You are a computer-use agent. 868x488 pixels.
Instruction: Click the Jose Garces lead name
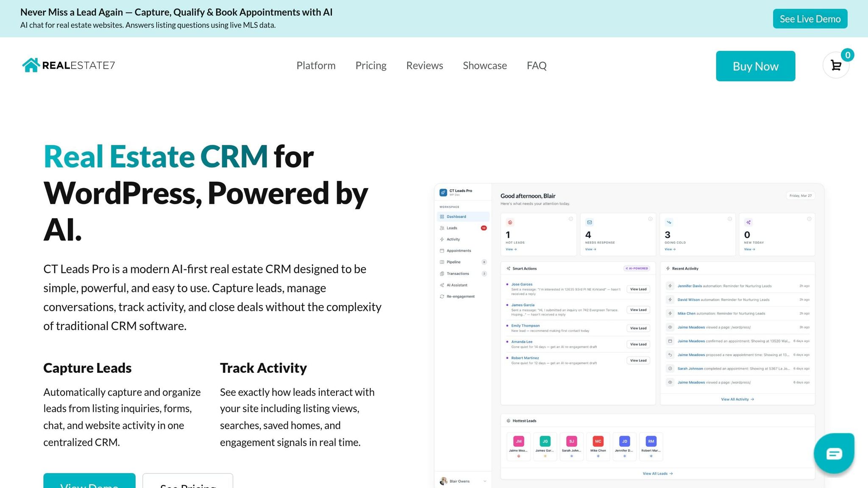click(x=522, y=284)
